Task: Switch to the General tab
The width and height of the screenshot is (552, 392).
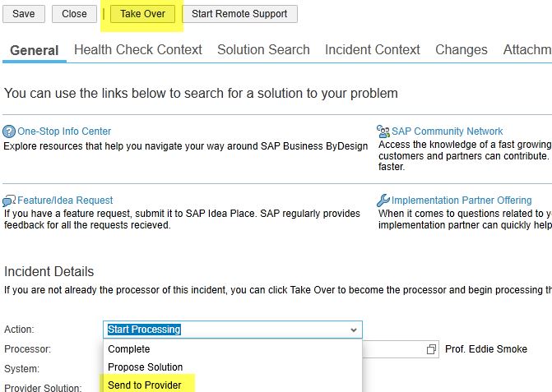Action: (35, 50)
